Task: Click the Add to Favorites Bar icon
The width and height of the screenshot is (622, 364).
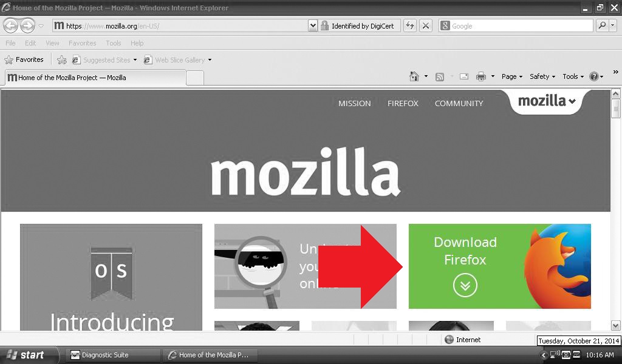Action: click(x=61, y=60)
